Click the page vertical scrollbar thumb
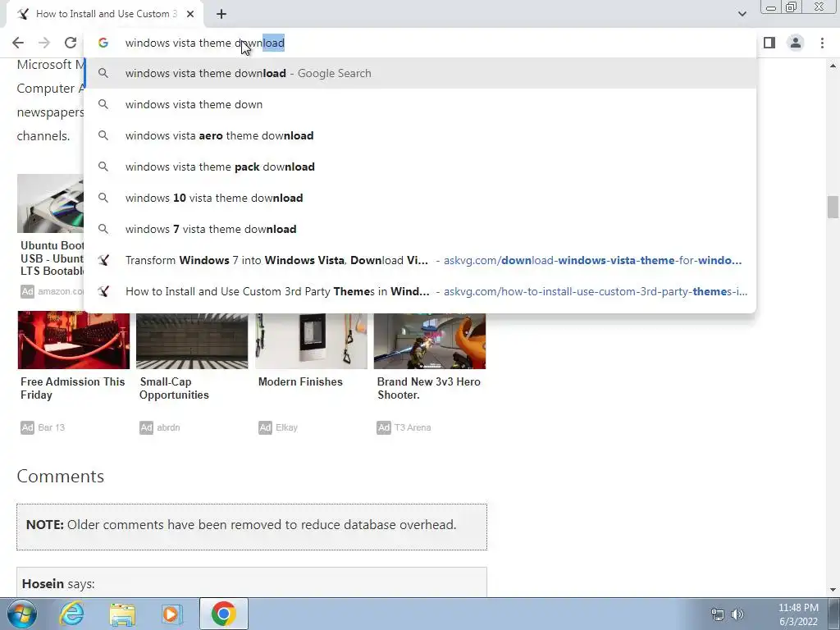 point(833,207)
